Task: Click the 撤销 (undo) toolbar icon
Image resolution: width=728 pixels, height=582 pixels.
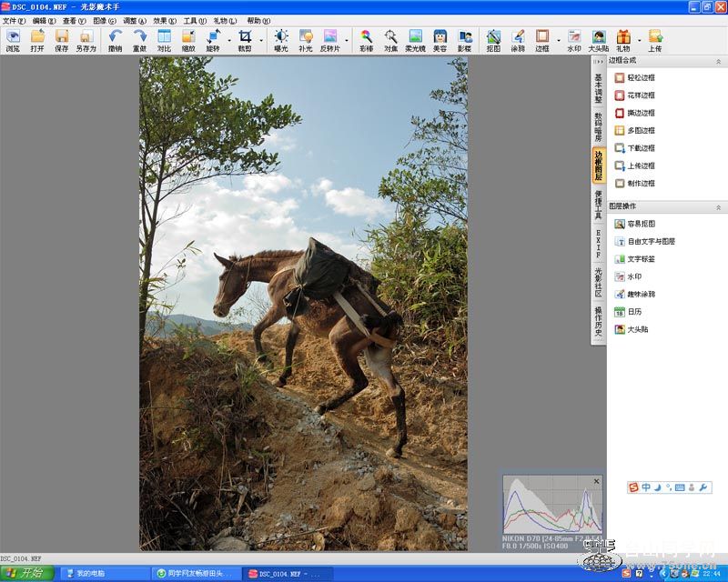Action: point(115,40)
